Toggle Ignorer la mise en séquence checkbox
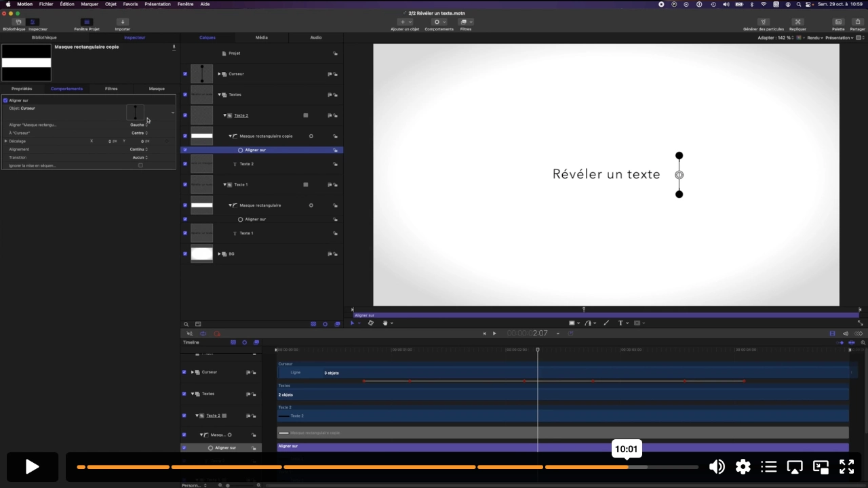This screenshot has width=868, height=488. pos(140,165)
